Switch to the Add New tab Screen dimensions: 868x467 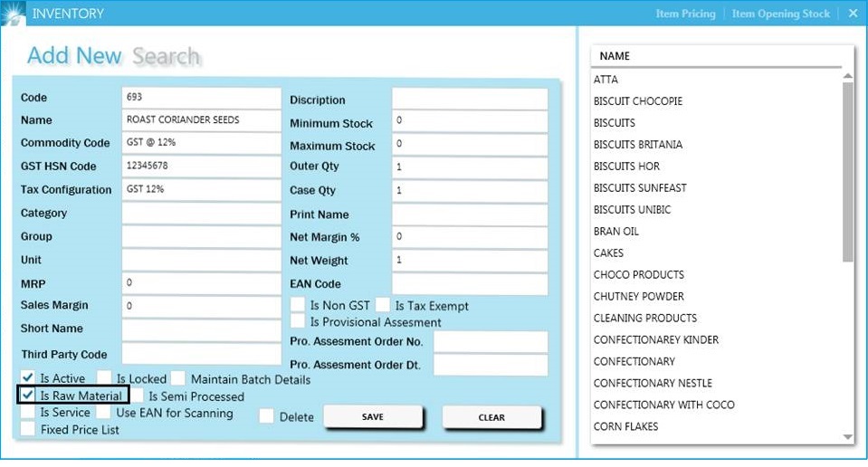point(74,55)
